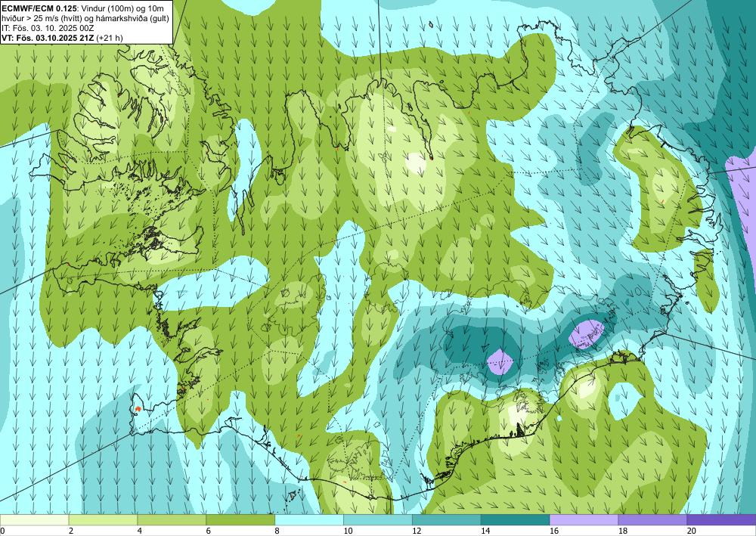This screenshot has height=536, width=756.
Task: Click the 10–12 m/s cyan legend swatch
Action: (x=377, y=519)
